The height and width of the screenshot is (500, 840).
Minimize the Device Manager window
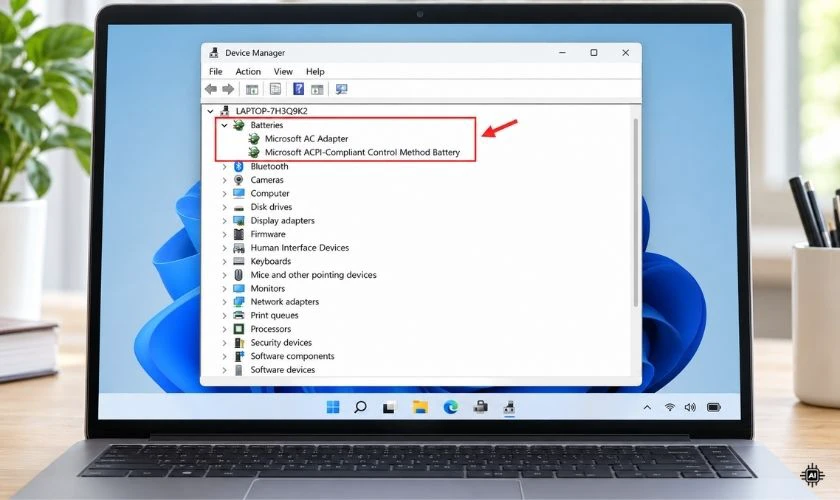pyautogui.click(x=562, y=53)
